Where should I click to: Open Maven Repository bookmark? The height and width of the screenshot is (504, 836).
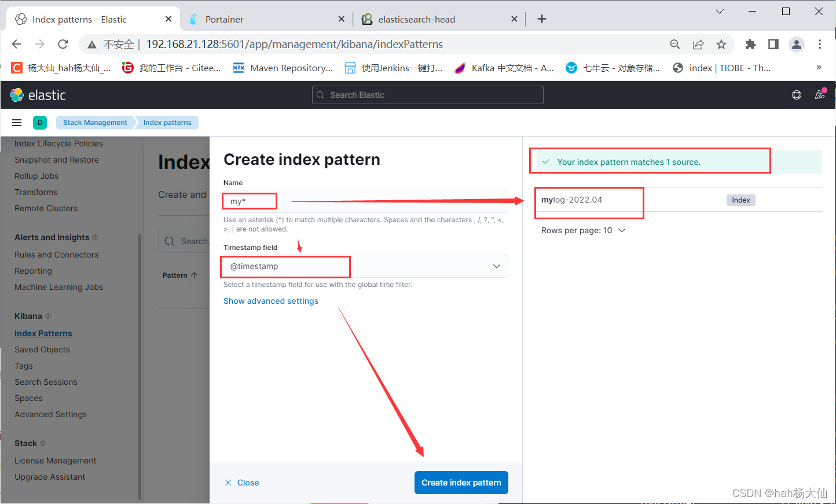pos(283,68)
